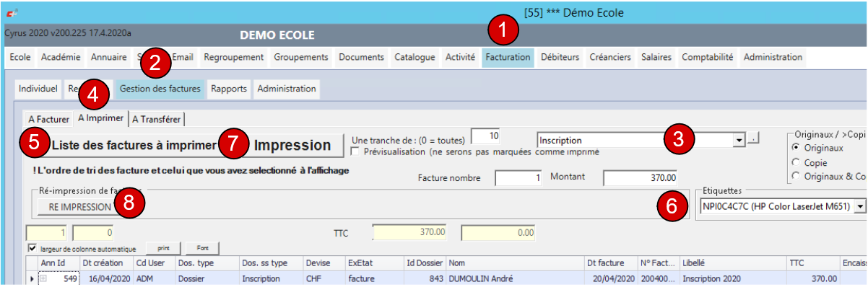
Task: Sort by Devise column header
Action: (x=324, y=263)
